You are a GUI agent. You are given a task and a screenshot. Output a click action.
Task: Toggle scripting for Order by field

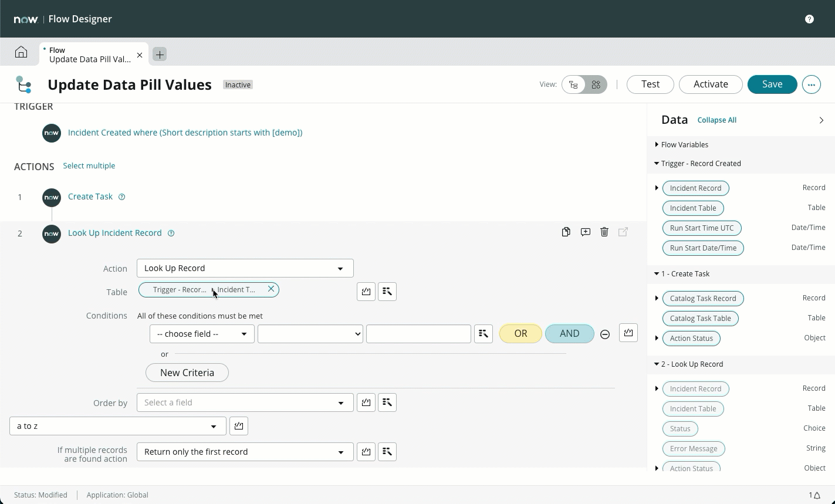(x=366, y=402)
